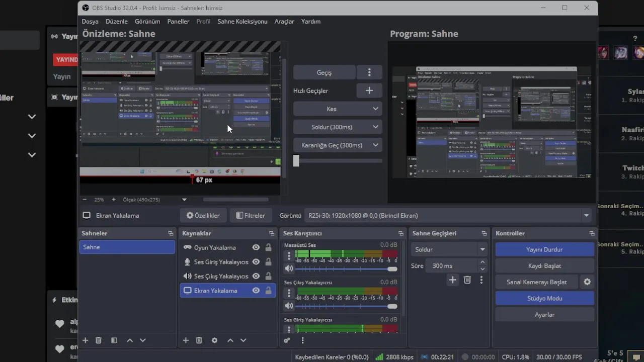
Task: Expand the Karanlığa Geç (300ms) dropdown
Action: (x=375, y=145)
